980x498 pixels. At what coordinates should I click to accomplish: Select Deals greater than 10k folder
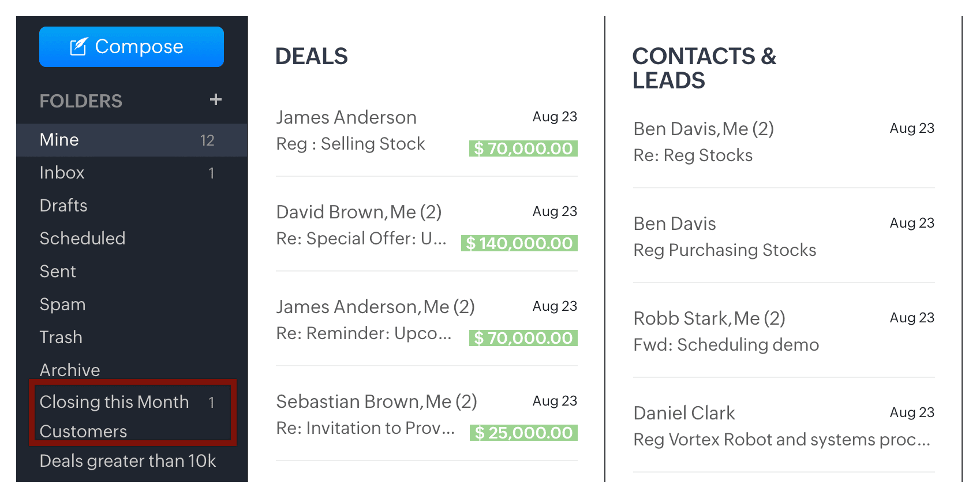coord(128,461)
